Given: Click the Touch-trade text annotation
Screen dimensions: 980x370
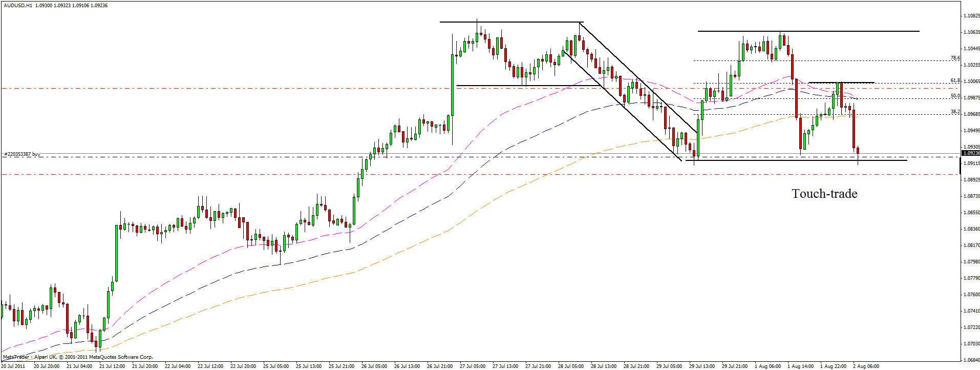Looking at the screenshot, I should (x=824, y=194).
